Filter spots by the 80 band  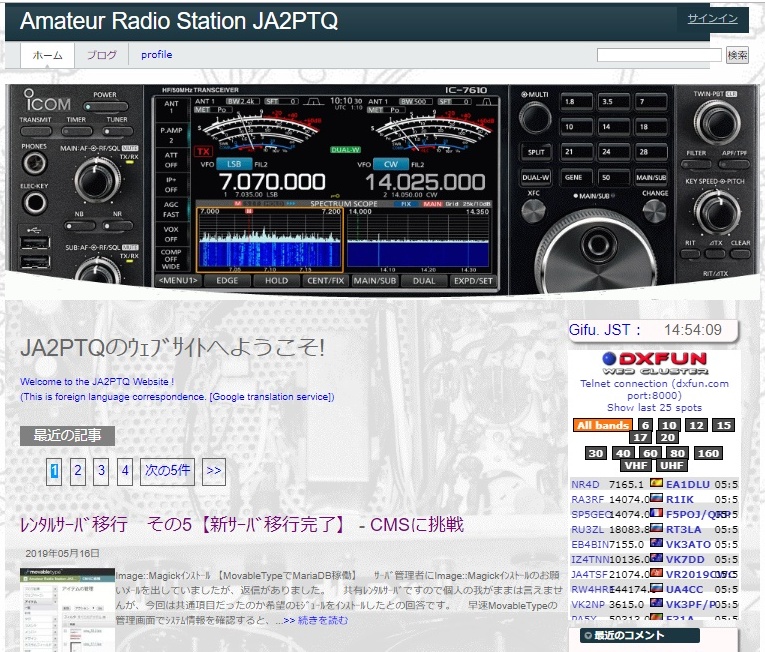(x=677, y=453)
